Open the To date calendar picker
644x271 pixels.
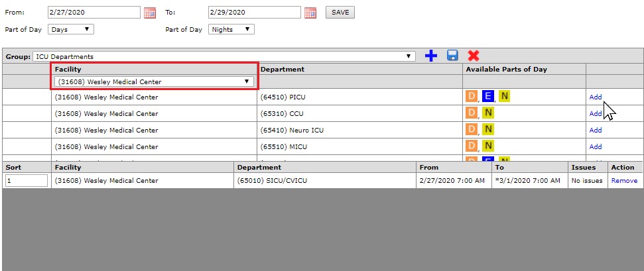pos(310,13)
